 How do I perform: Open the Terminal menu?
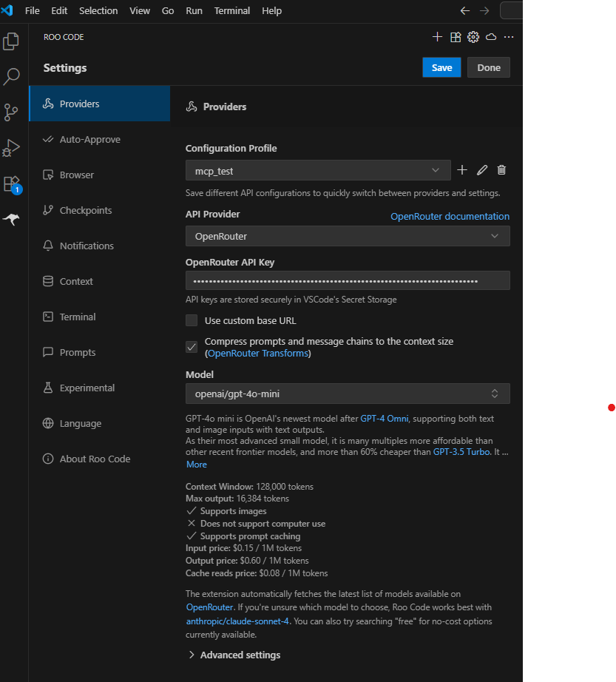tap(232, 11)
